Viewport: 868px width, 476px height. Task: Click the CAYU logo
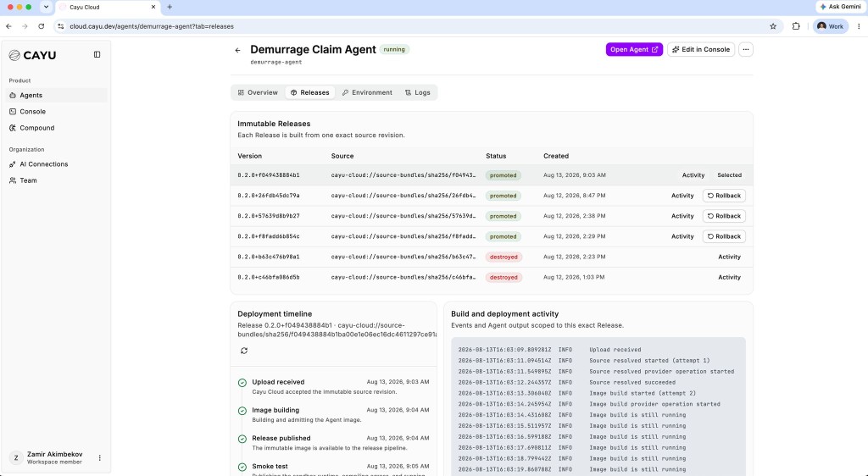pyautogui.click(x=33, y=55)
